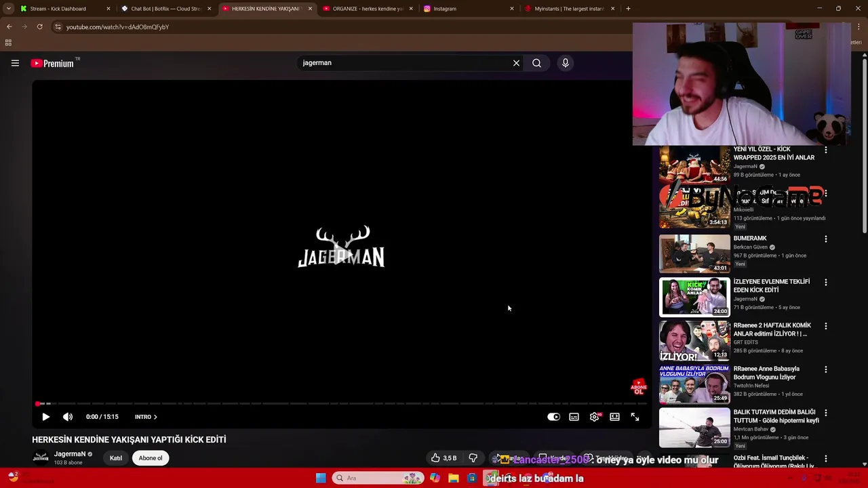Open Copilot from the taskbar

point(435,478)
